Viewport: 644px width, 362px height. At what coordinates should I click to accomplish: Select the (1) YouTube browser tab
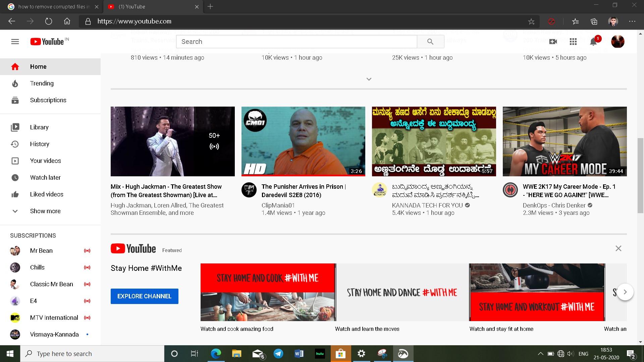click(153, 7)
